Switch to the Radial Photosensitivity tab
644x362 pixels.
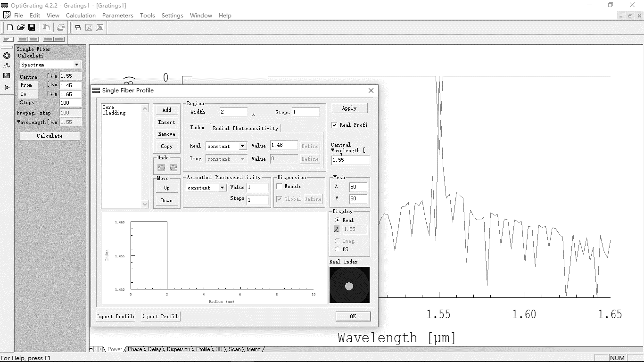(245, 128)
